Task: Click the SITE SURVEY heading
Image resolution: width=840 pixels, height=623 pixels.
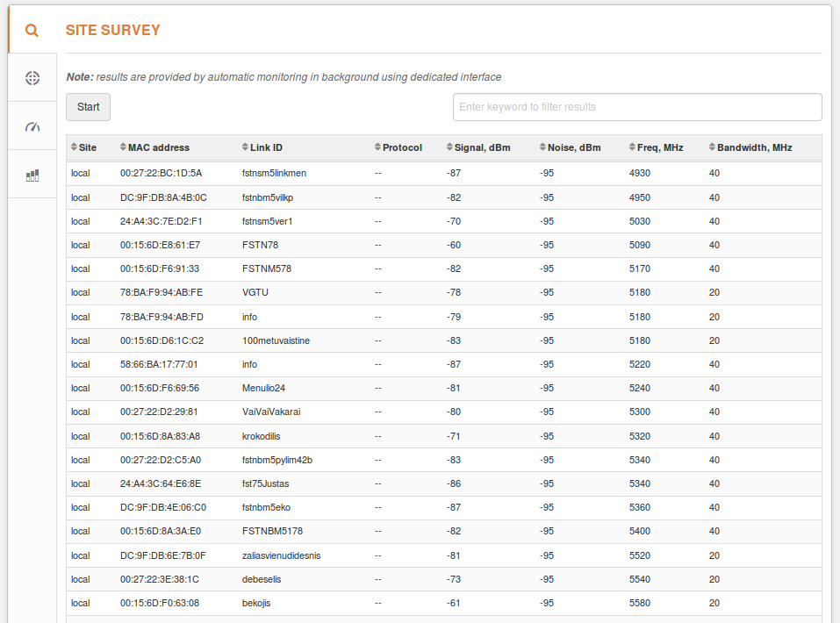Action: click(113, 30)
